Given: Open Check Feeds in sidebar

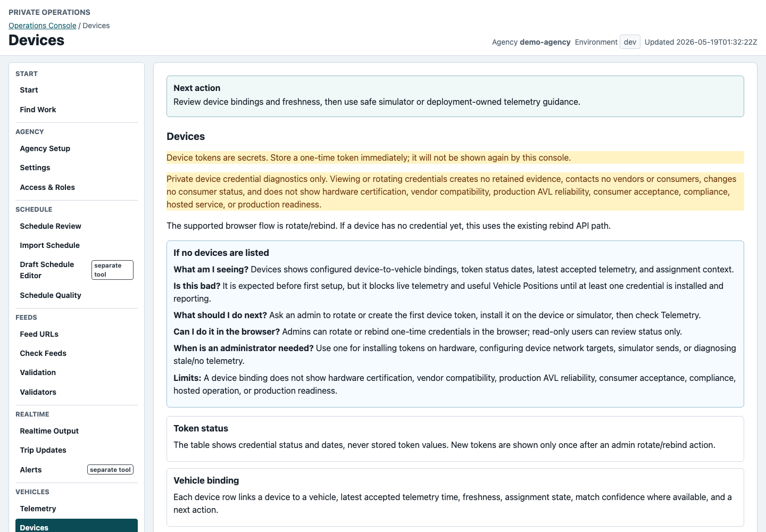Looking at the screenshot, I should point(77,353).
